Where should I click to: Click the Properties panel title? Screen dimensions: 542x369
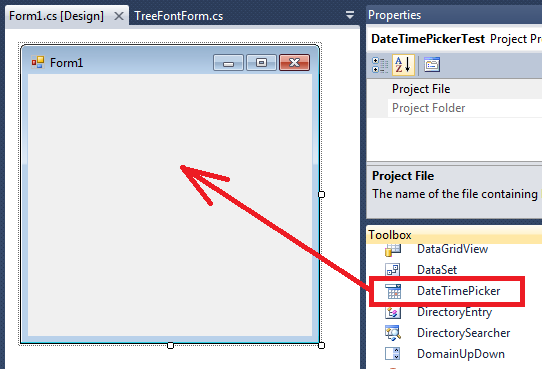[x=394, y=15]
